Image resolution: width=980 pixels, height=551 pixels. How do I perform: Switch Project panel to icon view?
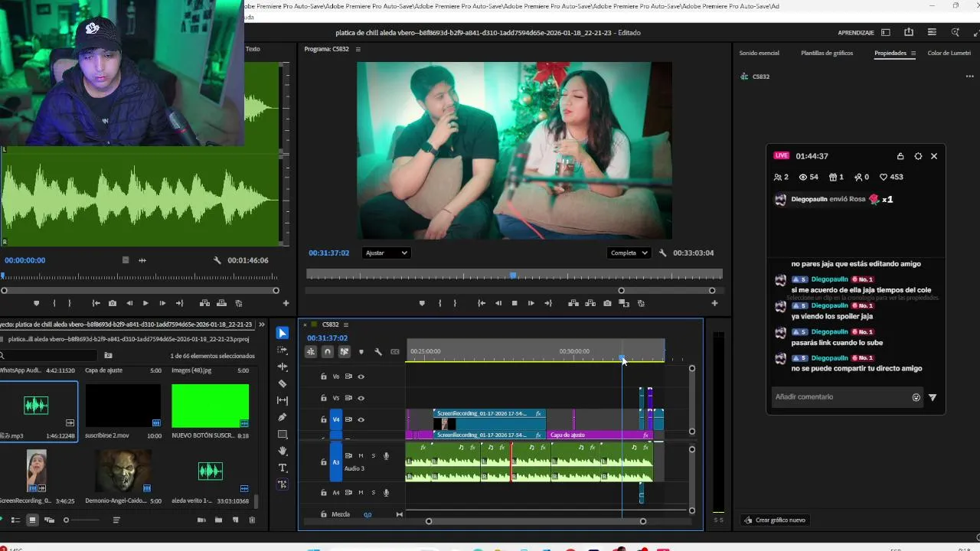(32, 520)
